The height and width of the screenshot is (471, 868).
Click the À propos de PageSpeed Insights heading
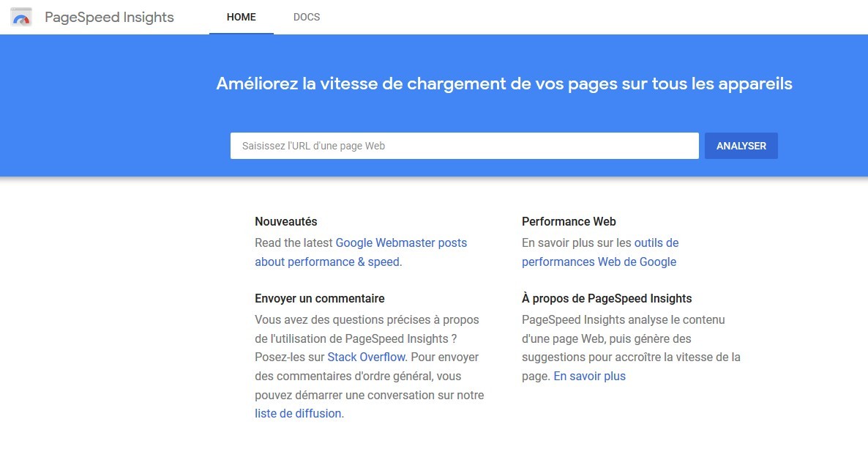(606, 298)
